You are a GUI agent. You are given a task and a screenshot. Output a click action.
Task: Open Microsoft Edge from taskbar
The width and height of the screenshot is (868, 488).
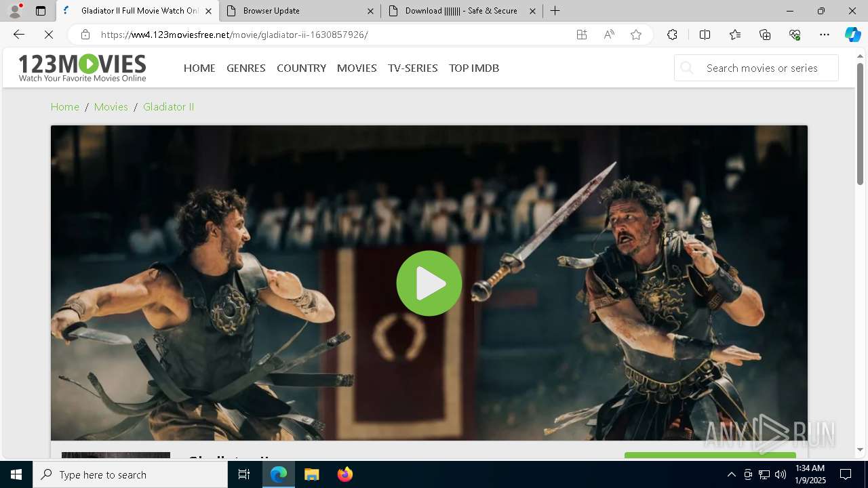click(x=279, y=474)
